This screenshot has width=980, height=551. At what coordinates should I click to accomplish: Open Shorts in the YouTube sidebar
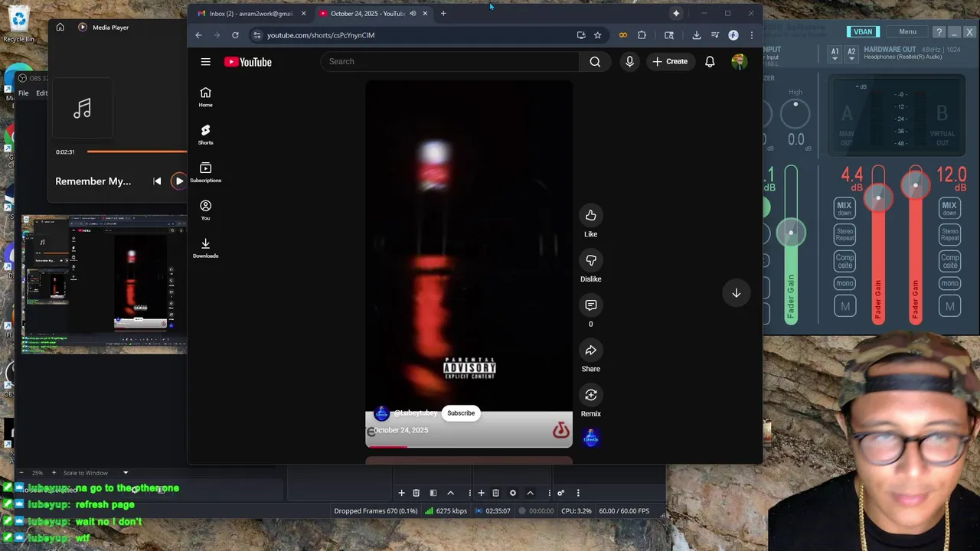pos(205,135)
